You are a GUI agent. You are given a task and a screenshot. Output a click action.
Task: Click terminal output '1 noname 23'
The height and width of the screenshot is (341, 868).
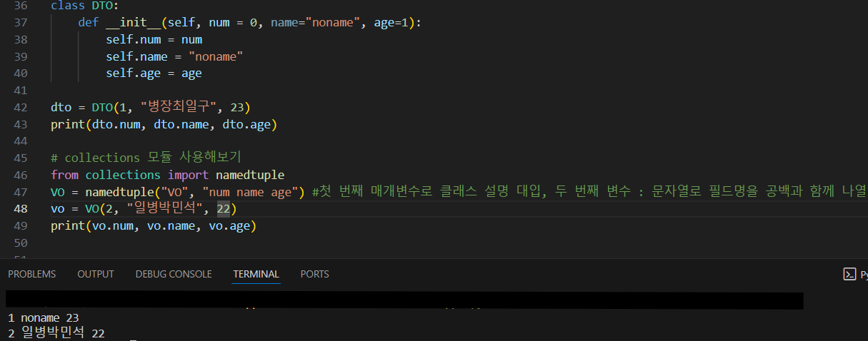(43, 317)
